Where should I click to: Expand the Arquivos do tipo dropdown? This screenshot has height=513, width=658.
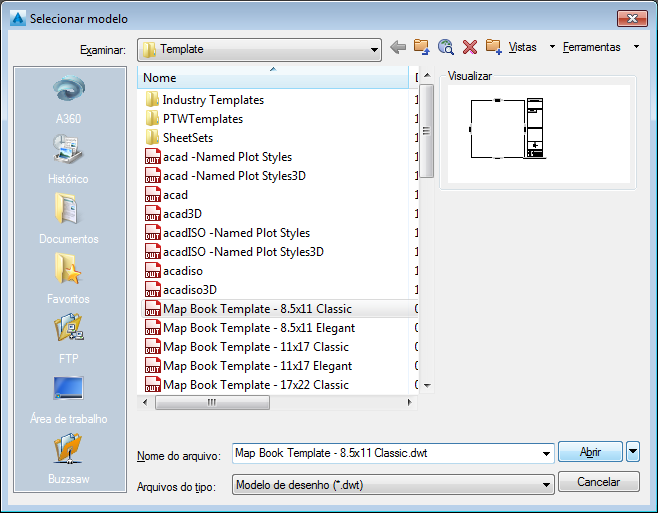point(546,485)
